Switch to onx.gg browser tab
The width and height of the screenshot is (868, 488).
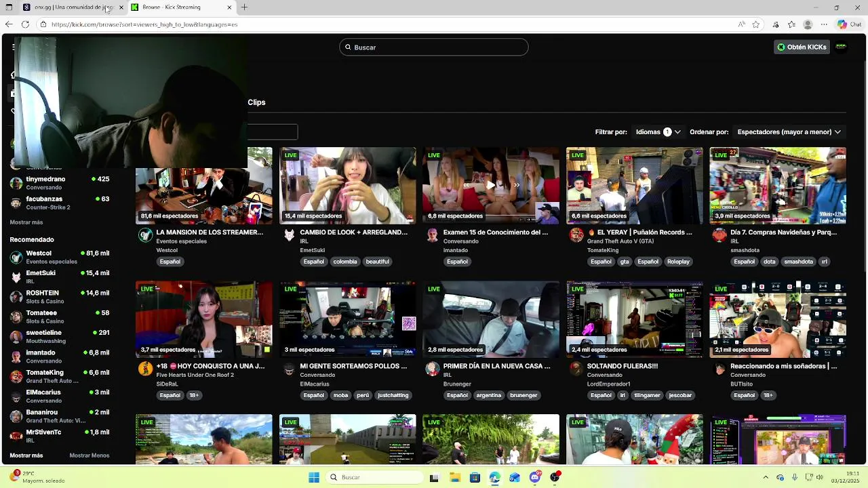click(x=73, y=7)
